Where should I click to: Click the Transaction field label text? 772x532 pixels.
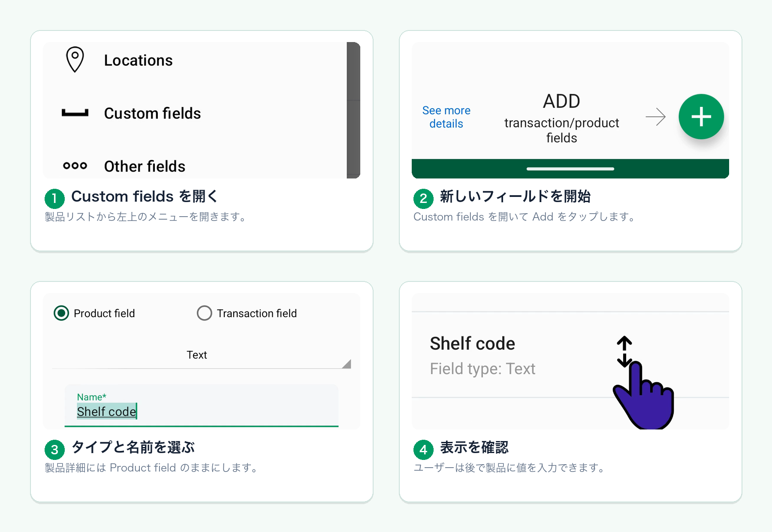[257, 314]
